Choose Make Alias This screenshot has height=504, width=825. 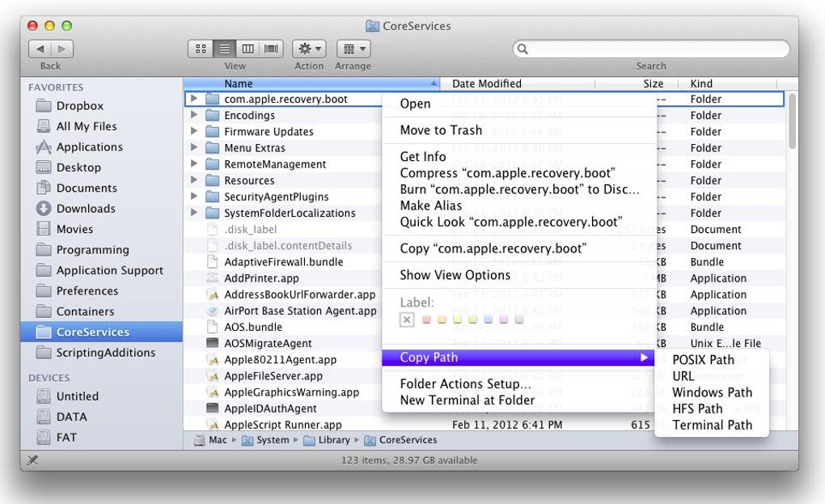[x=518, y=205]
